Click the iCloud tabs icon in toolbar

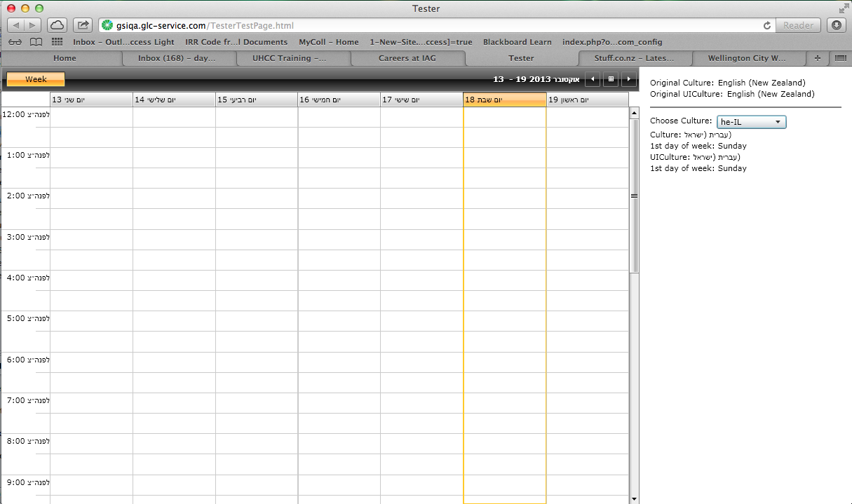click(x=58, y=25)
